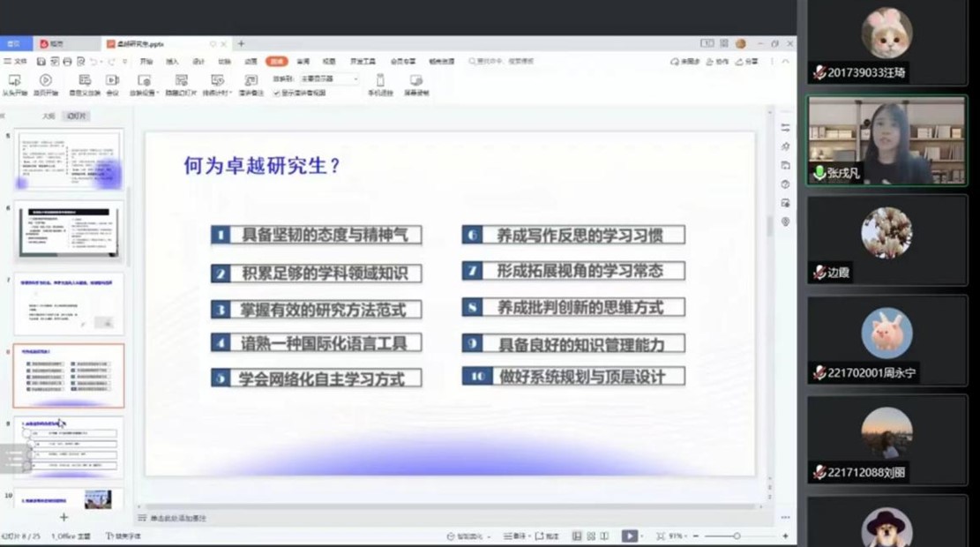Open the 放映到 monitor dropdown
The width and height of the screenshot is (980, 547).
click(x=327, y=79)
